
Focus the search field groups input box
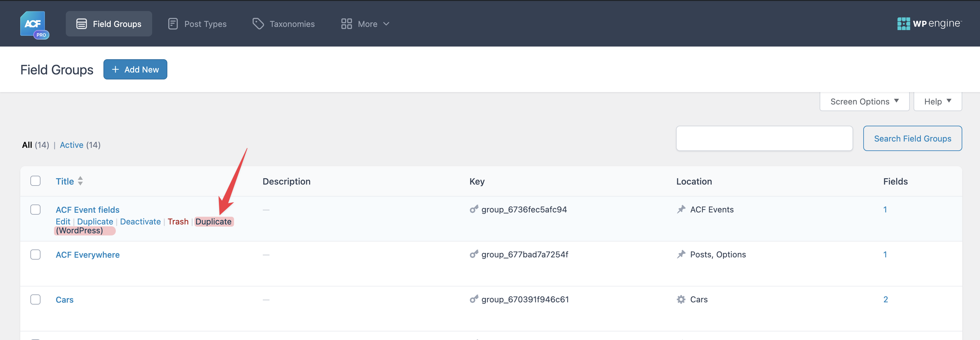pos(764,139)
